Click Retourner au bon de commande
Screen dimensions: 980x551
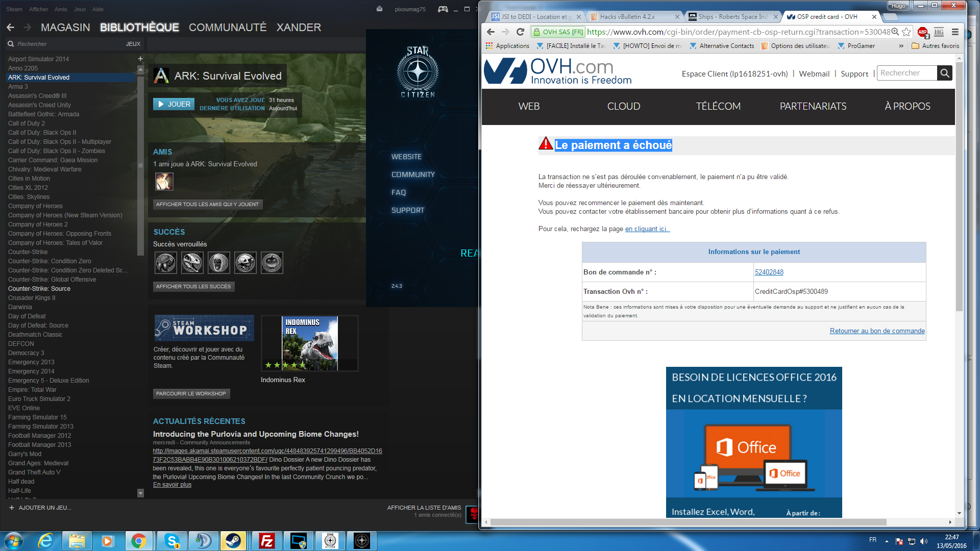tap(877, 331)
